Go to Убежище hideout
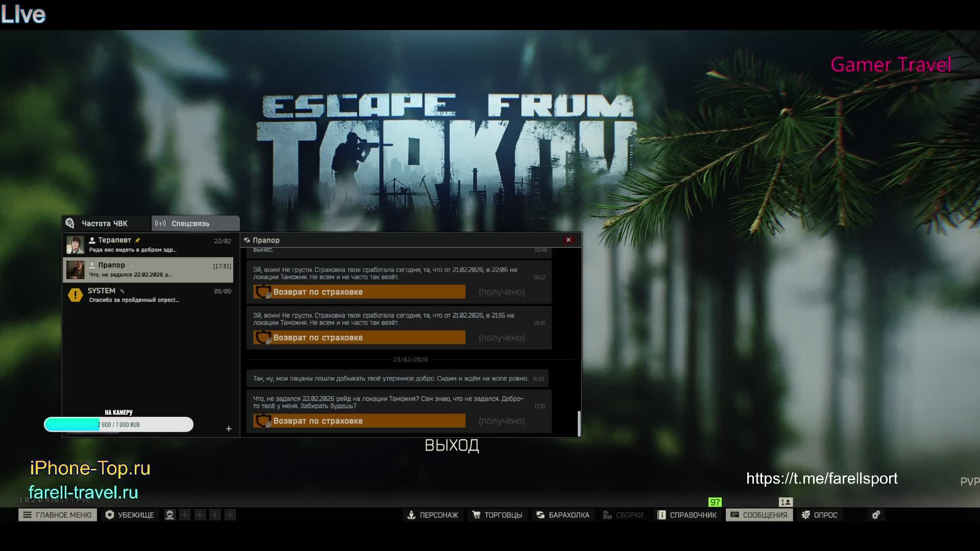980x551 pixels. [130, 515]
